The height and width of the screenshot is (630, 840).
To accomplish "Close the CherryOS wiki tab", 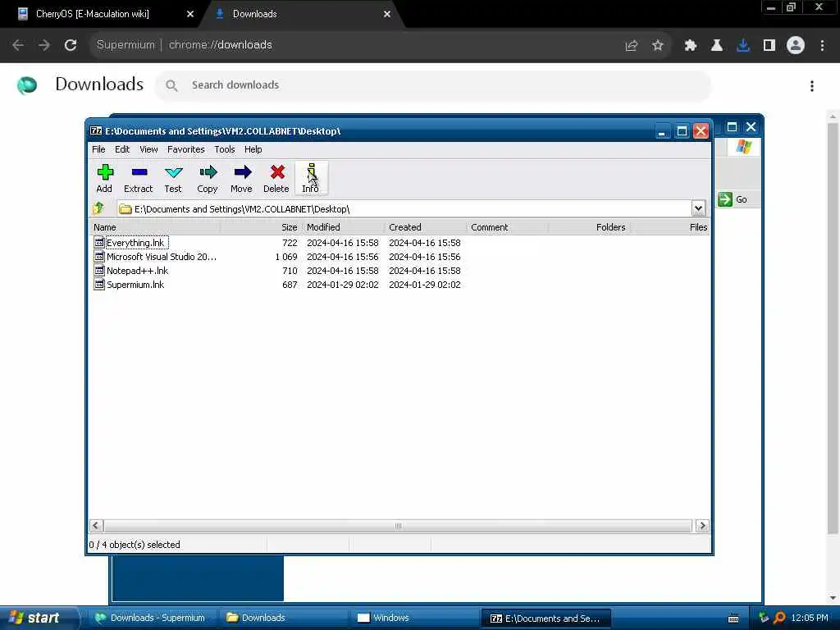I will (189, 14).
